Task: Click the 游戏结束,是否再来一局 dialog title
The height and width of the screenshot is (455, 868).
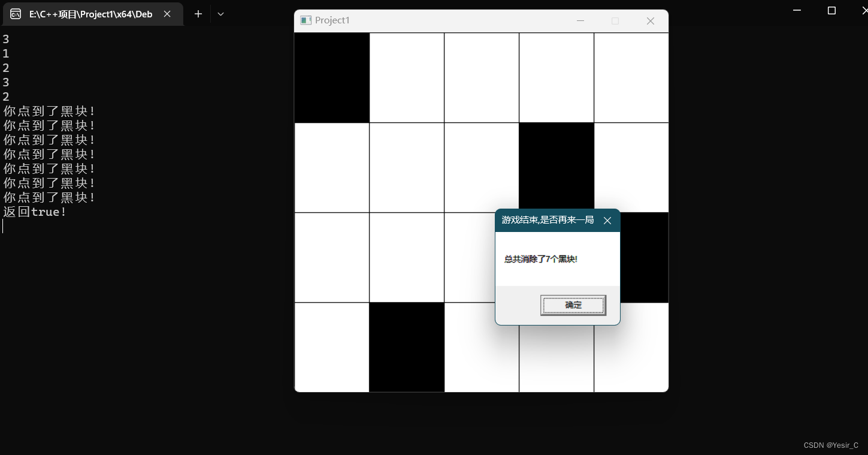Action: tap(548, 220)
